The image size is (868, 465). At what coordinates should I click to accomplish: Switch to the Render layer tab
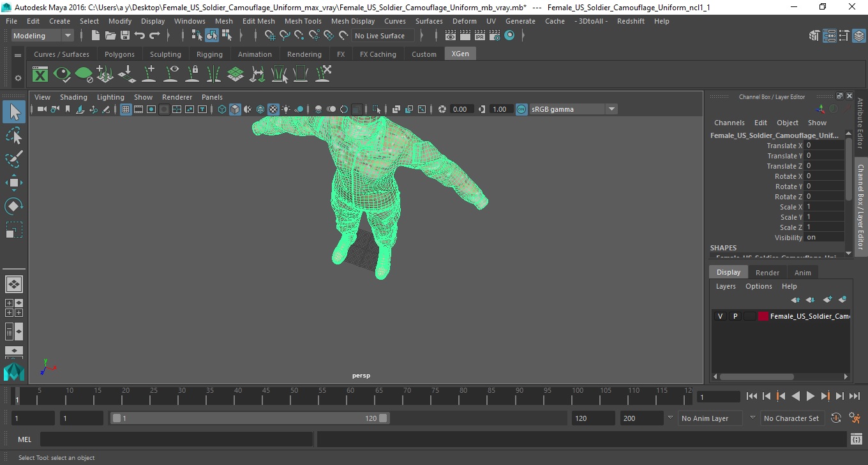(767, 273)
